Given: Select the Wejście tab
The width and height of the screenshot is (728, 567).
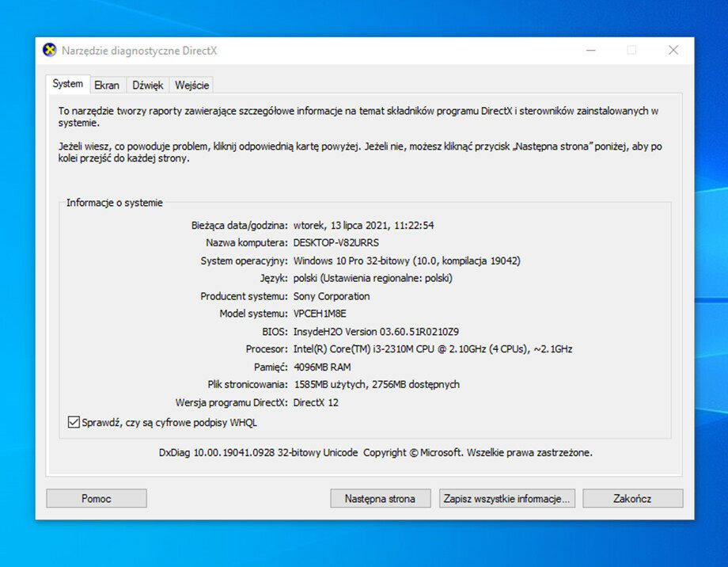Looking at the screenshot, I should [191, 85].
